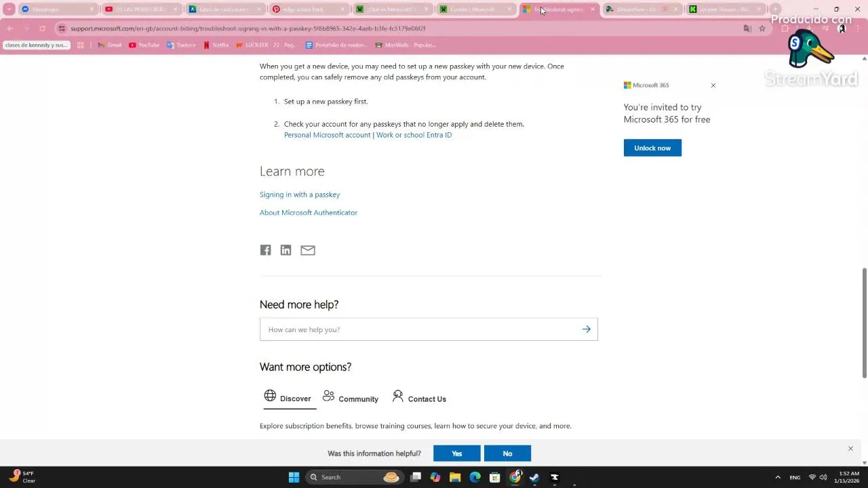Bookmark this page with the star icon
Image resolution: width=868 pixels, height=488 pixels.
point(762,28)
